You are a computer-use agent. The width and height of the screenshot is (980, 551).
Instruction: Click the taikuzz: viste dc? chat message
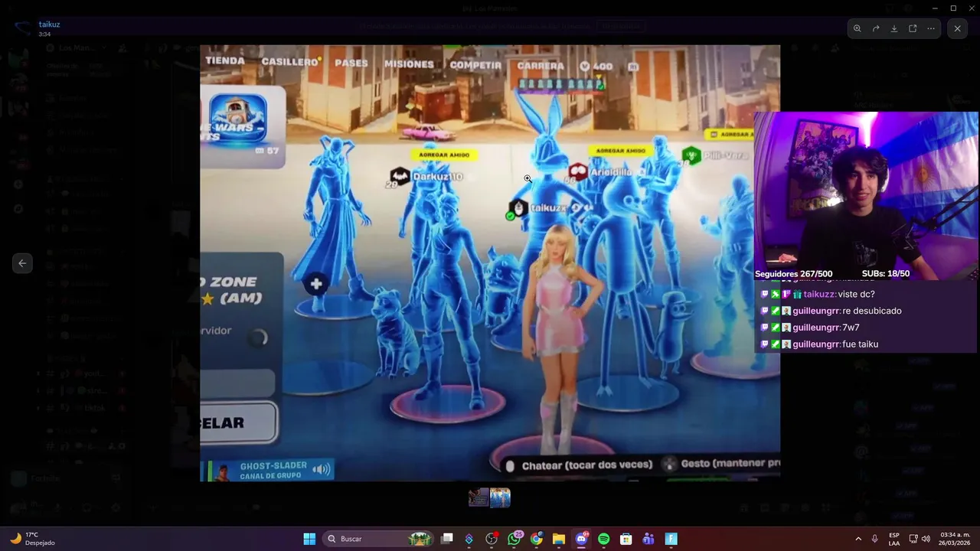point(818,294)
